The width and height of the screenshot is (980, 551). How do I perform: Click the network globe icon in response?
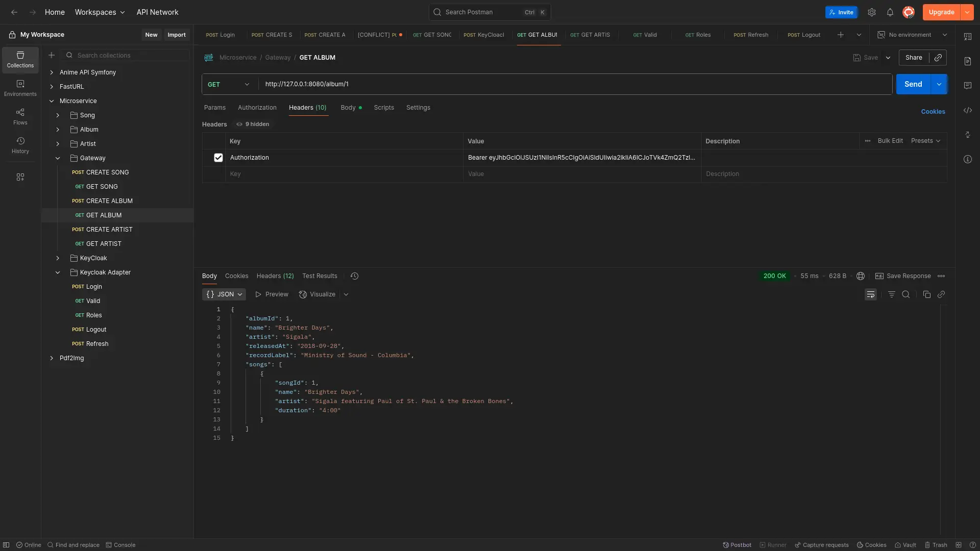(x=861, y=276)
